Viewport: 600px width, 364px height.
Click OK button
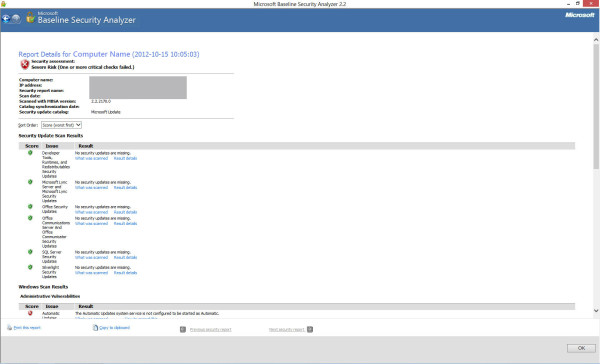click(x=581, y=348)
